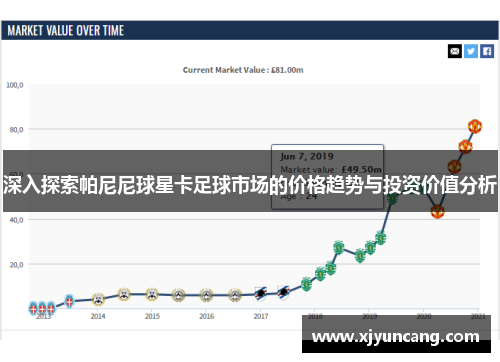Click first Novara crest marker at chart start
Image resolution: width=500 pixels, height=362 pixels.
[x=33, y=308]
